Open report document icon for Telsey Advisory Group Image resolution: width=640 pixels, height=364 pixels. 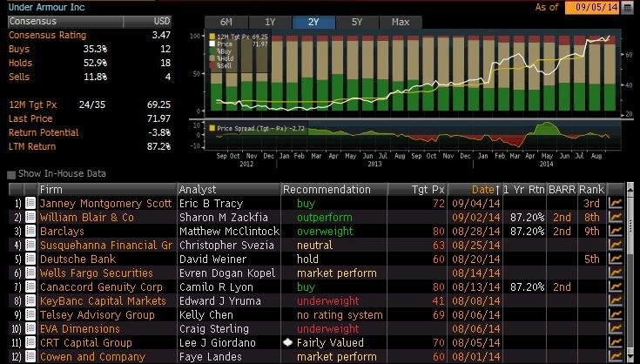[x=30, y=314]
